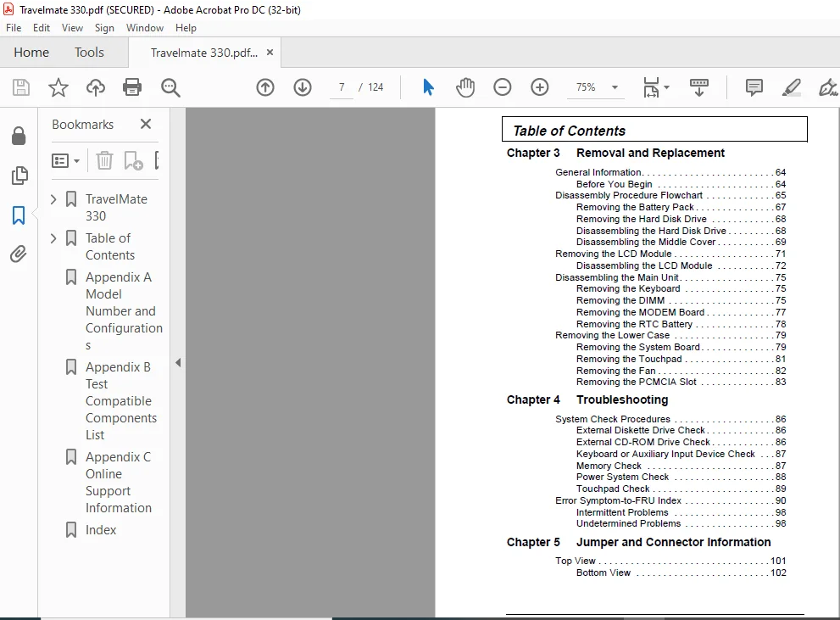Click the page number input field
840x620 pixels.
click(342, 87)
